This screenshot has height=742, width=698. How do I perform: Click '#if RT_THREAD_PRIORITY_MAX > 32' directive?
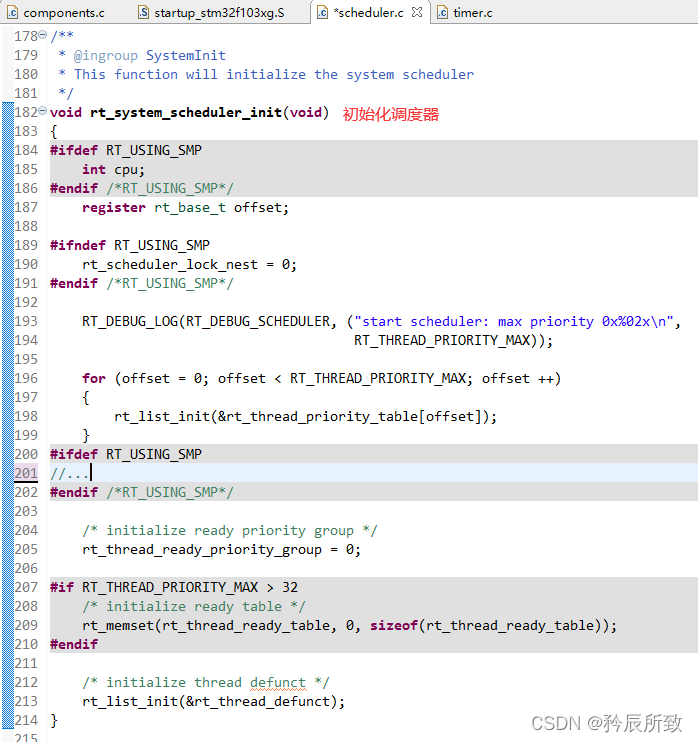(x=174, y=587)
